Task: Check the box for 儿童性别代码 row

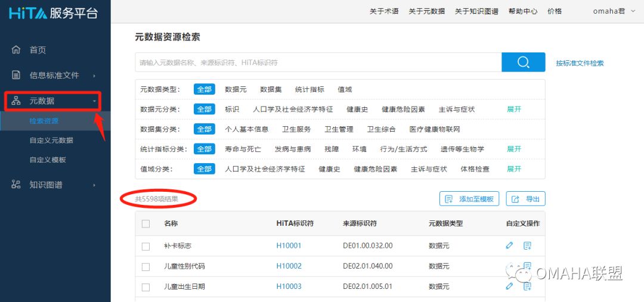Action: (146, 266)
